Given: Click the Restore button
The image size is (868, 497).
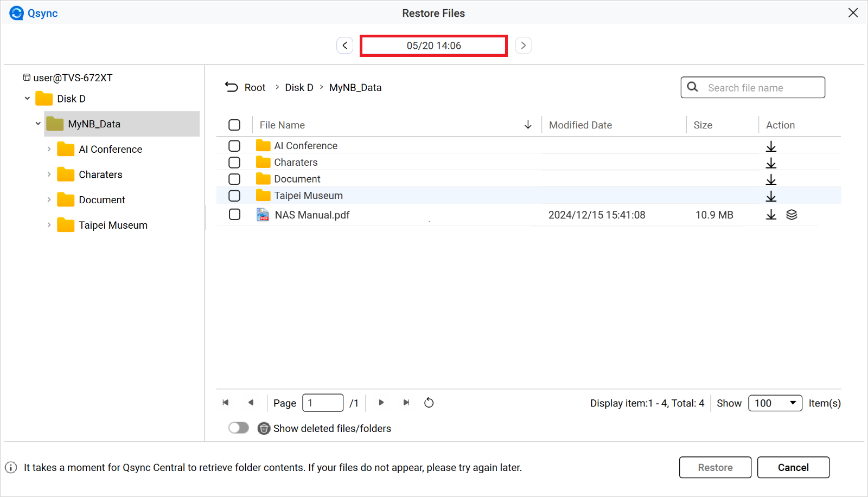Looking at the screenshot, I should coord(715,467).
